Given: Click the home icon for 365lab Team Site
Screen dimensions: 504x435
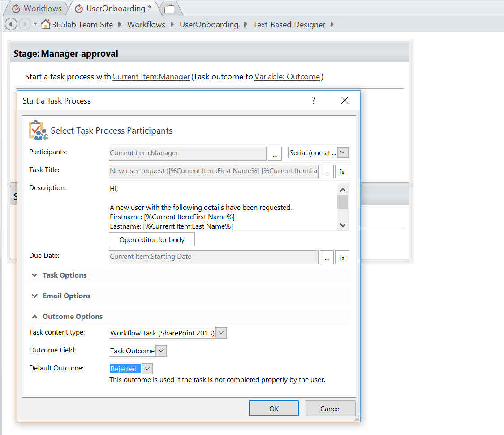Looking at the screenshot, I should click(x=45, y=24).
